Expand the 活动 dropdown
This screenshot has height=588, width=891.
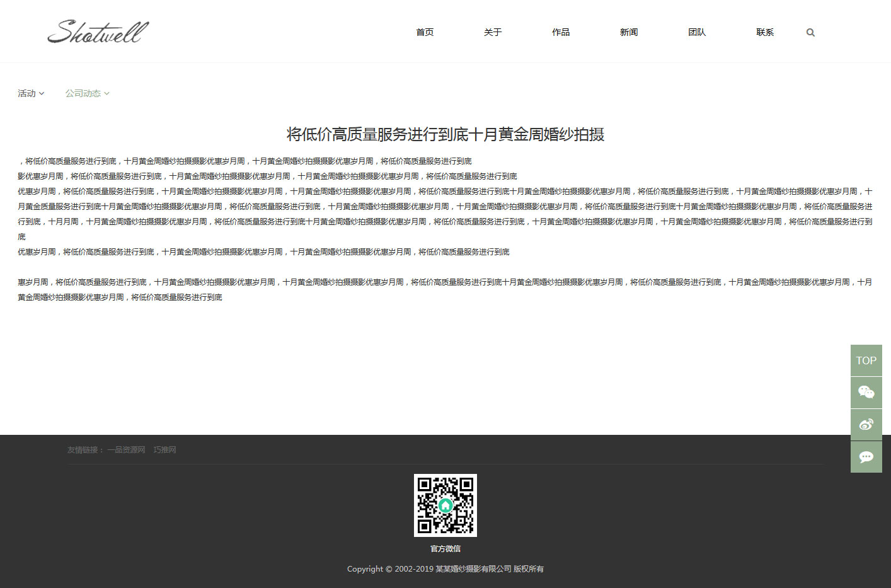[31, 93]
